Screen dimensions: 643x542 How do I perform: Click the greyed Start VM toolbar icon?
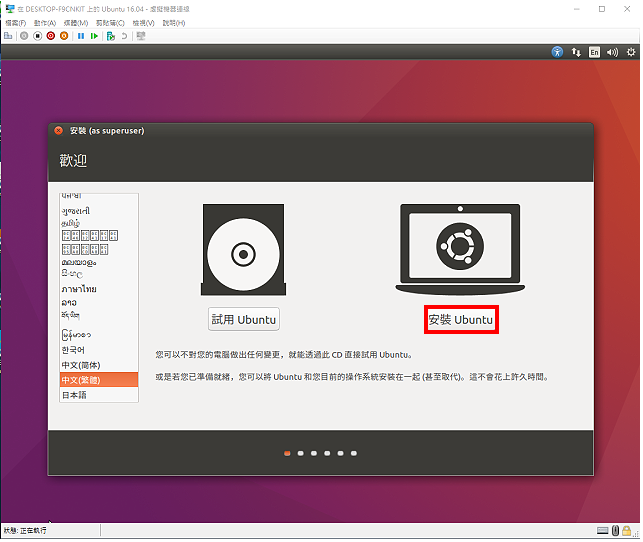click(24, 36)
